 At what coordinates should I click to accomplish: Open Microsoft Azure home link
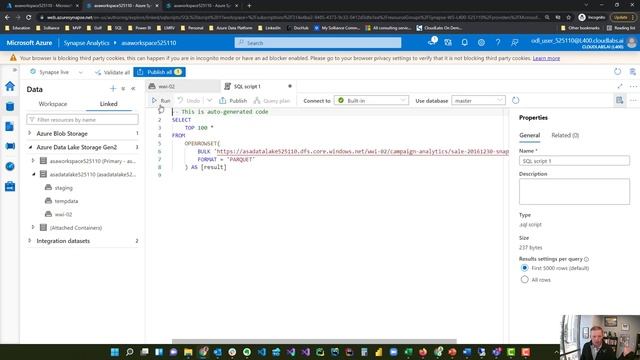coord(29,42)
